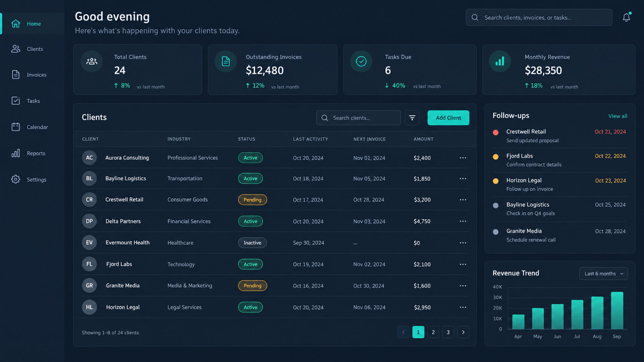644x362 pixels.
Task: Open the options menu for Evermount Health
Action: tap(463, 243)
